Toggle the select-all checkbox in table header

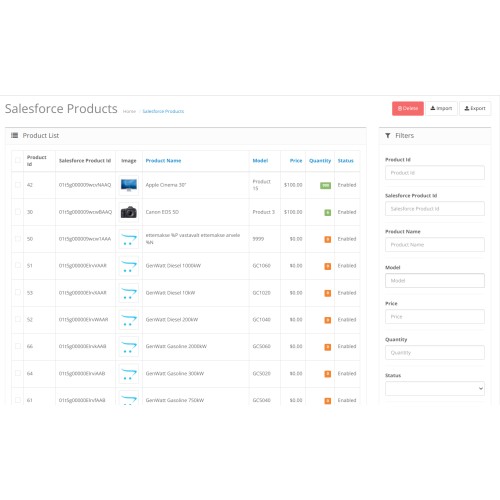click(18, 160)
